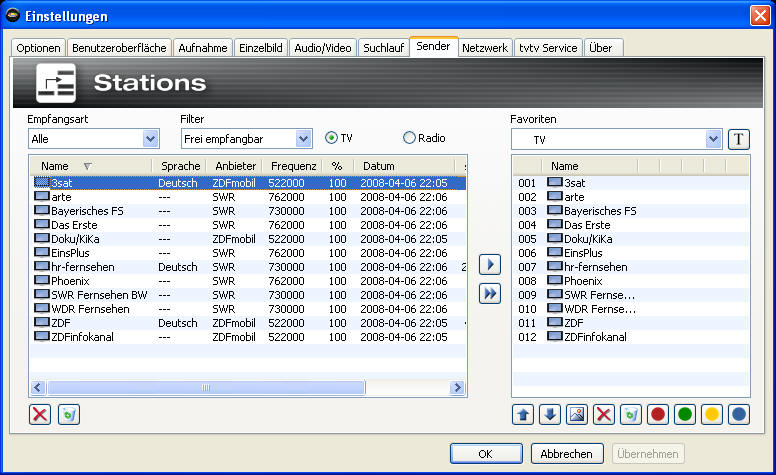776x475 pixels.
Task: Open the Netzwerk tab
Action: [485, 48]
